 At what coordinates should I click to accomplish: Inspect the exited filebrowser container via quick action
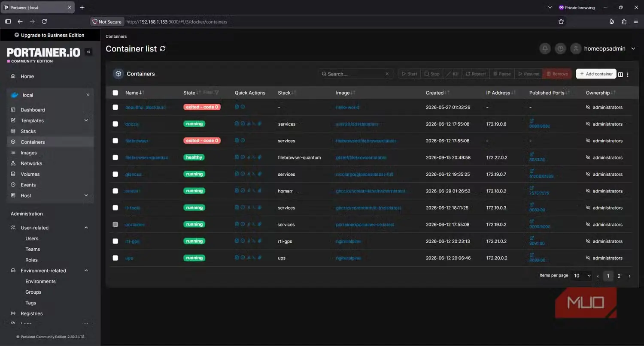[x=243, y=140]
